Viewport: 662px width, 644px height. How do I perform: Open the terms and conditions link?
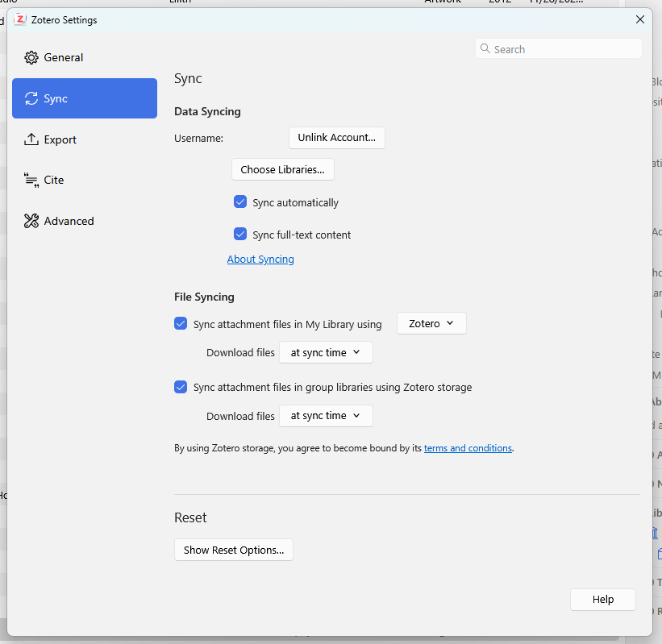(x=468, y=448)
